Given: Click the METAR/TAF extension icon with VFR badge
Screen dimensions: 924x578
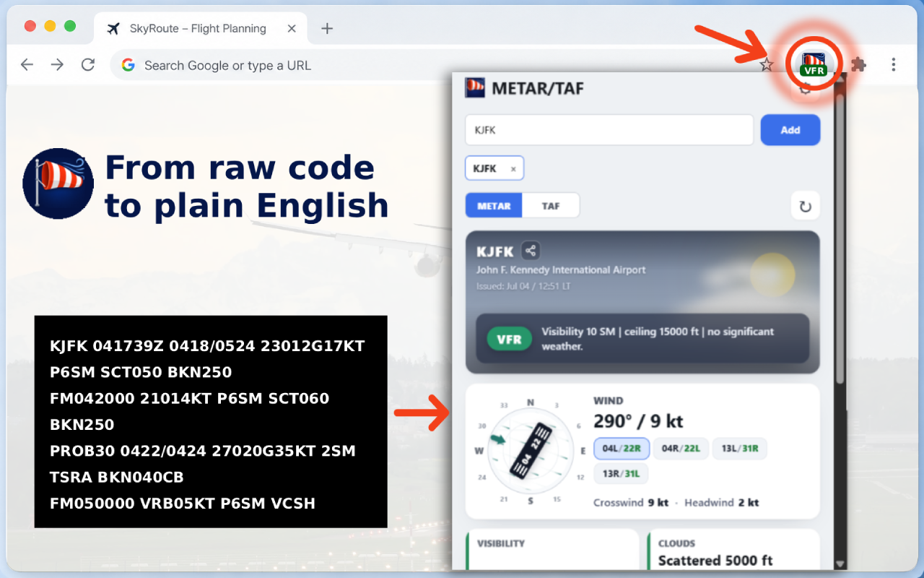Looking at the screenshot, I should pos(814,64).
